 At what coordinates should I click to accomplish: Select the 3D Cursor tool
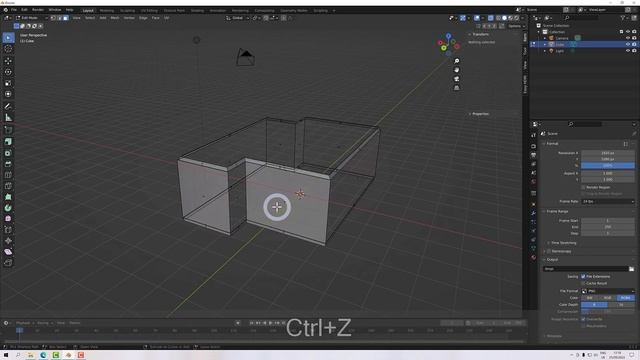point(8,49)
